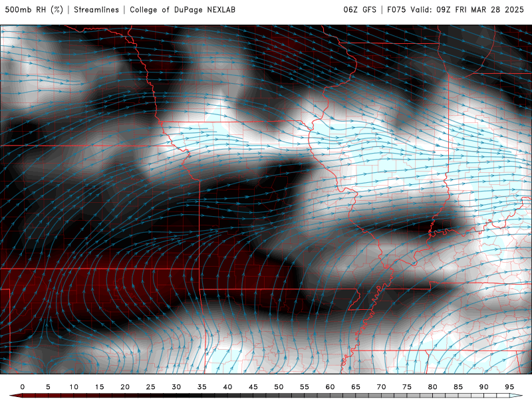
Task: Select the 65 label on the color scale
Action: click(356, 387)
